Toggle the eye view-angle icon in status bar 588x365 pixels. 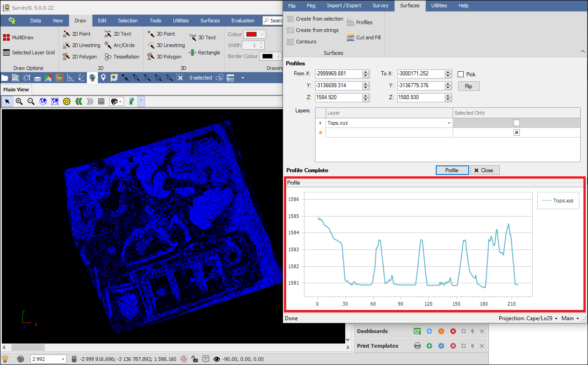tap(216, 359)
